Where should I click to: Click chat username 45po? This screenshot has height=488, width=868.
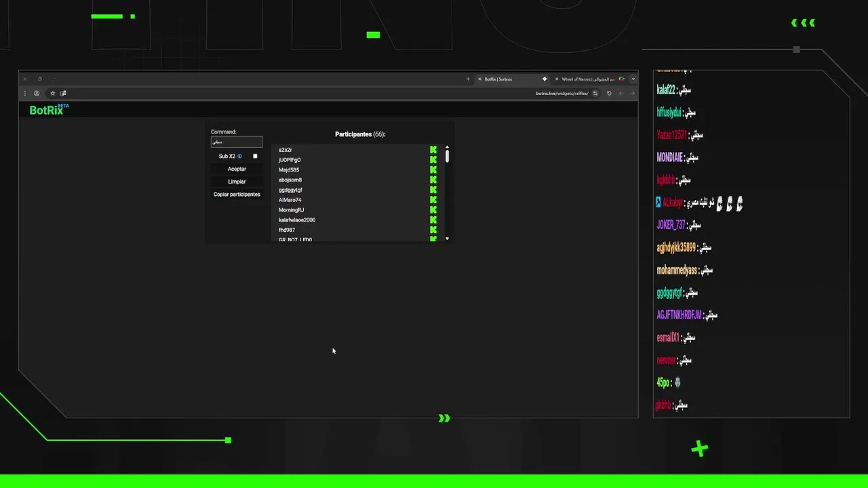tap(663, 383)
